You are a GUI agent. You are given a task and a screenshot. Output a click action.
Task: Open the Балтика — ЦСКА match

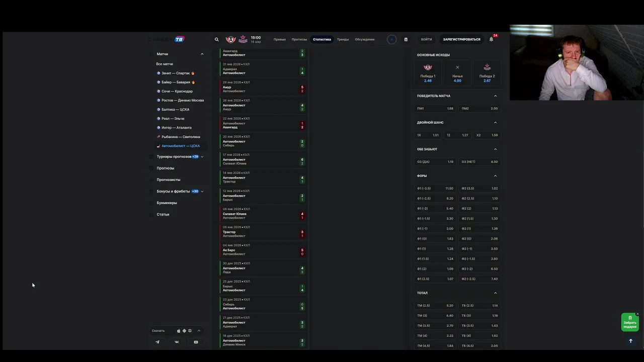click(173, 109)
